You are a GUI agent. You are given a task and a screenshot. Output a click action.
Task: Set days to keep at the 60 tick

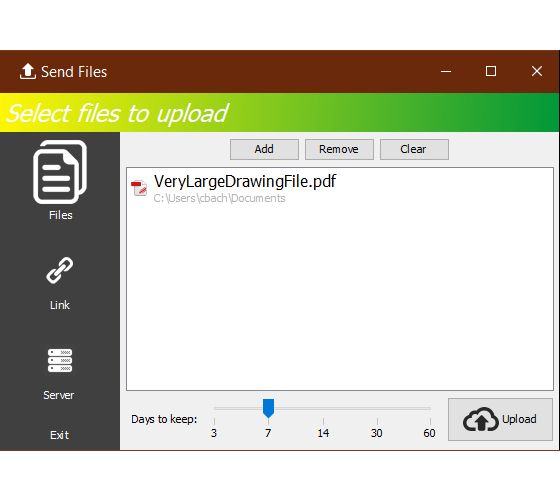[x=430, y=421]
